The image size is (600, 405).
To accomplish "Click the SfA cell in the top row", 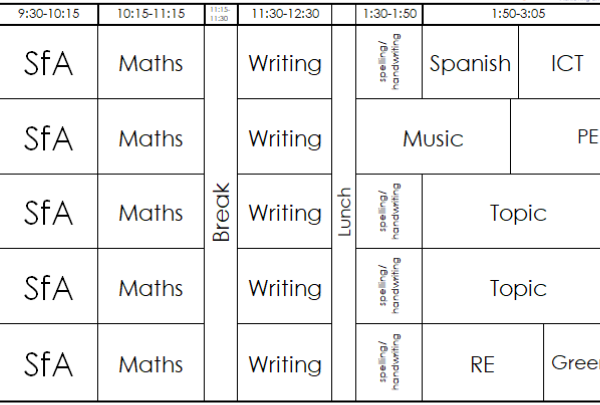I will (48, 63).
